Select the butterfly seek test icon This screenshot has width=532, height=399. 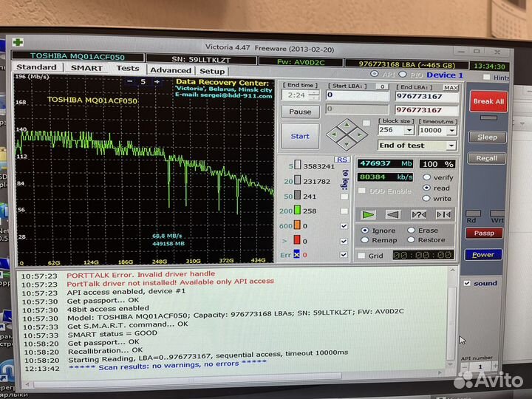443,214
